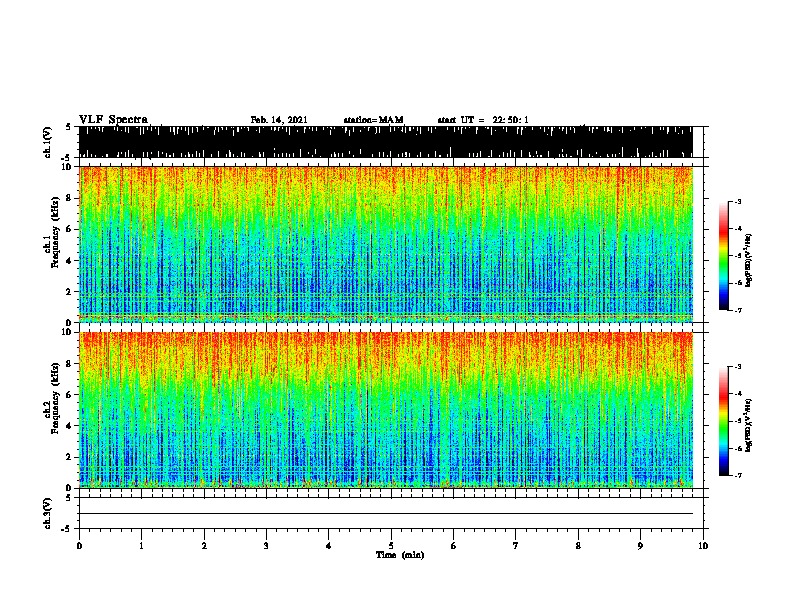Click the "Time (min)" axis label
Image resolution: width=792 pixels, height=612 pixels.
tap(400, 555)
